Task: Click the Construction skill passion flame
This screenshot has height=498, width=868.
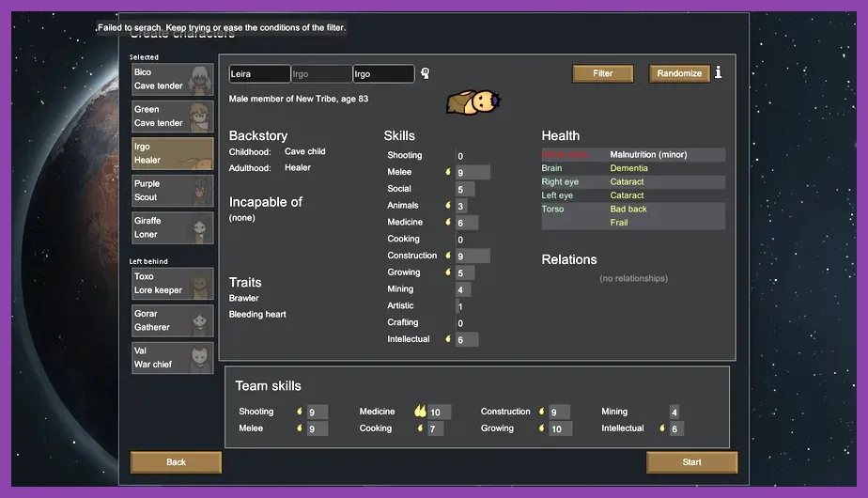Action: click(x=448, y=256)
